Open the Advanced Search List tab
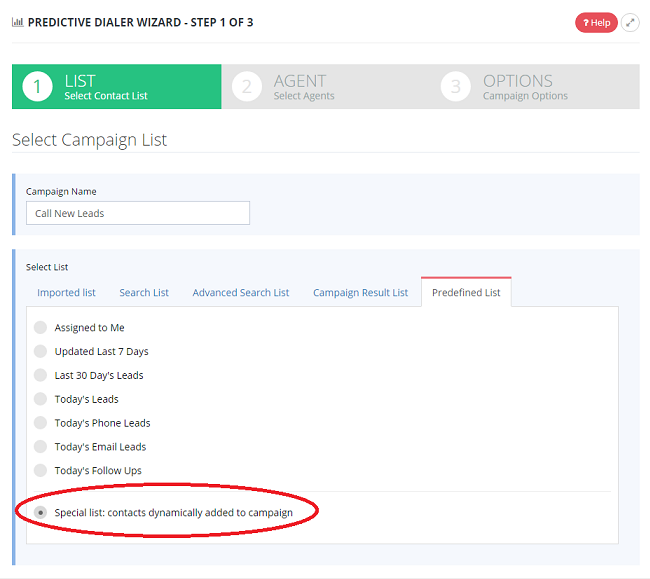The height and width of the screenshot is (579, 650). [240, 293]
